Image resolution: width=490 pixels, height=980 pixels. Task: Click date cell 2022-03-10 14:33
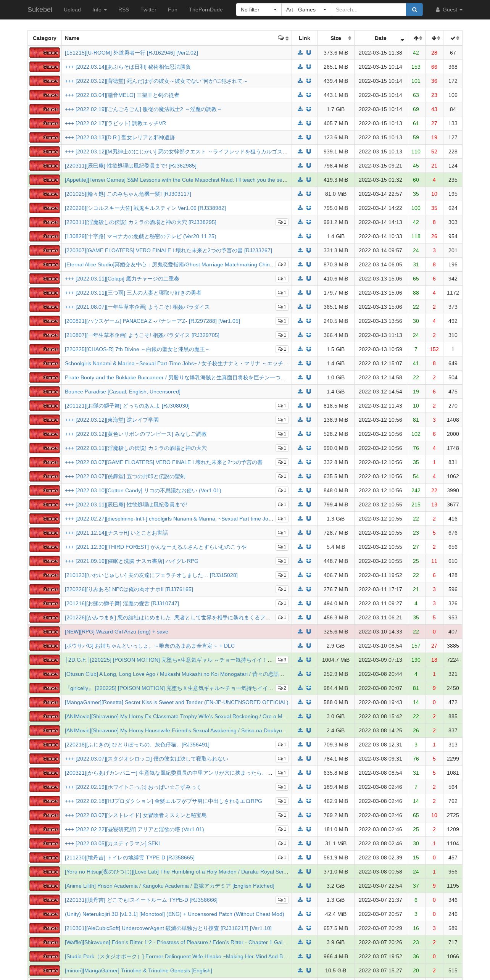(380, 632)
